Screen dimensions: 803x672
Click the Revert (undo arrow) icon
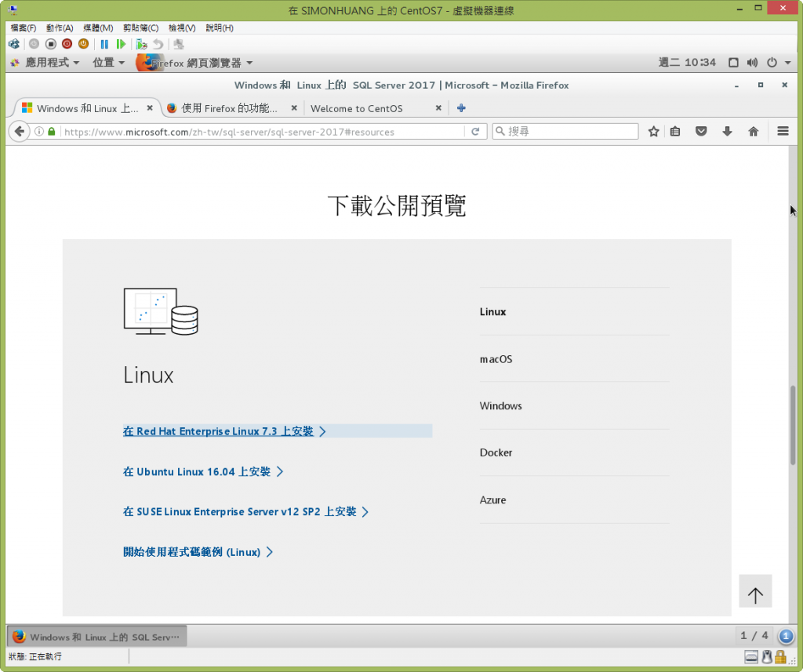click(158, 44)
